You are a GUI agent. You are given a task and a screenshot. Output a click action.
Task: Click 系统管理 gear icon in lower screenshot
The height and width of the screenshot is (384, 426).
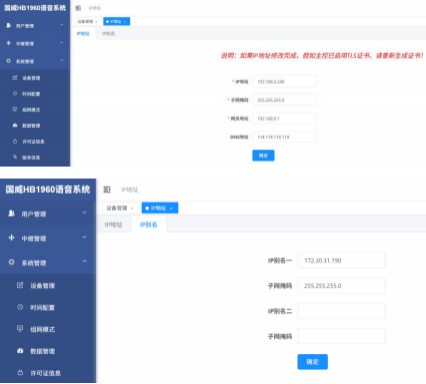11,262
